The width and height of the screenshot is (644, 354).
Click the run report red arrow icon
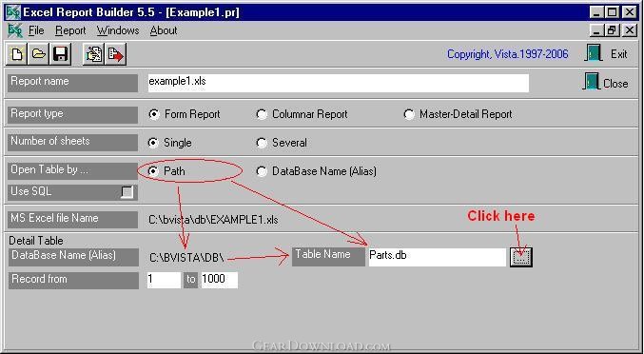click(115, 54)
